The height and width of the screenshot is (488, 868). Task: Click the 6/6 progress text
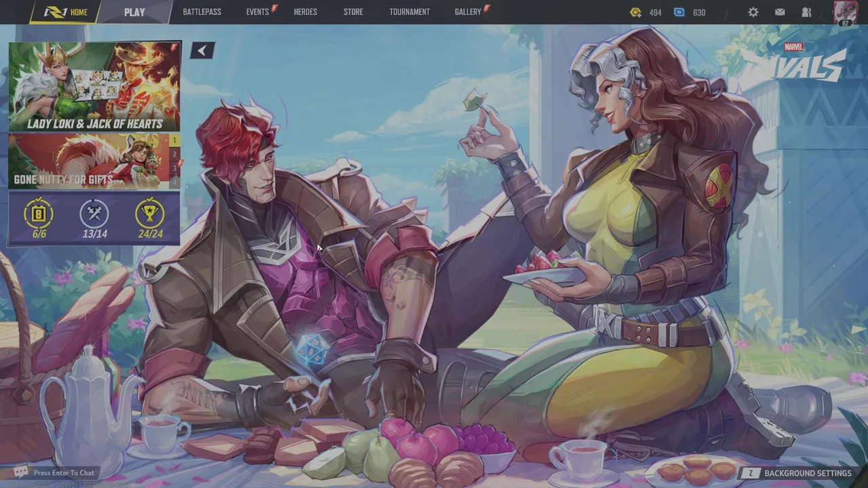[39, 234]
